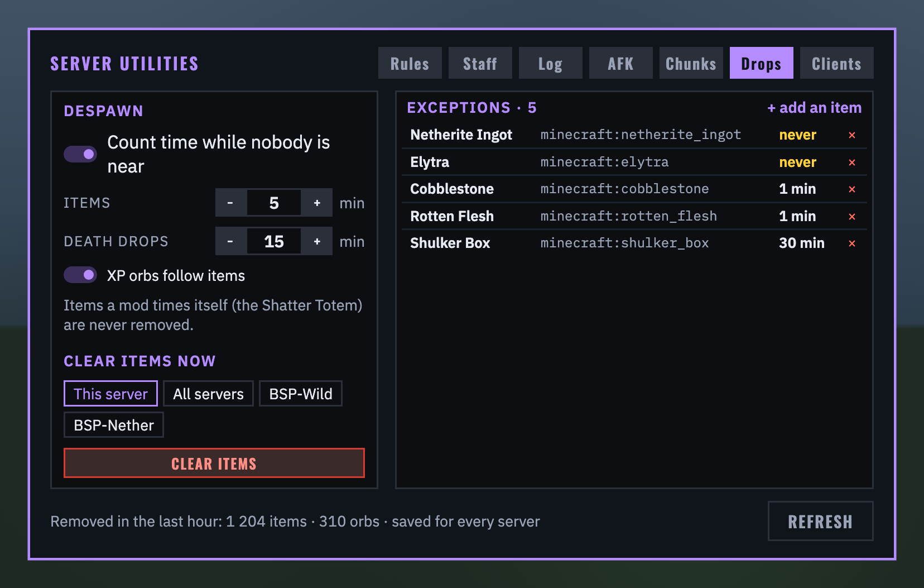Click the Cobblestone 1 min duration

798,189
